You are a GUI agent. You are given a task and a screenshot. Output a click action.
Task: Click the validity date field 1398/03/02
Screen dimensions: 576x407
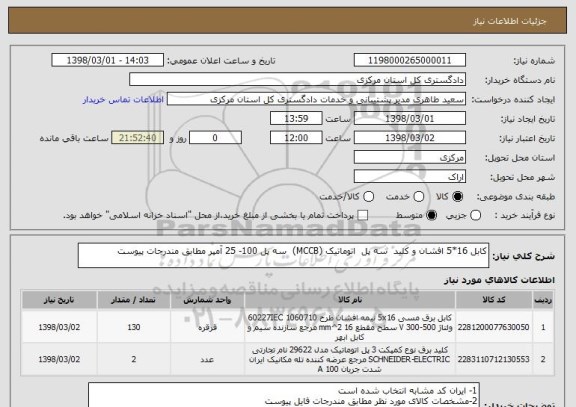click(410, 138)
